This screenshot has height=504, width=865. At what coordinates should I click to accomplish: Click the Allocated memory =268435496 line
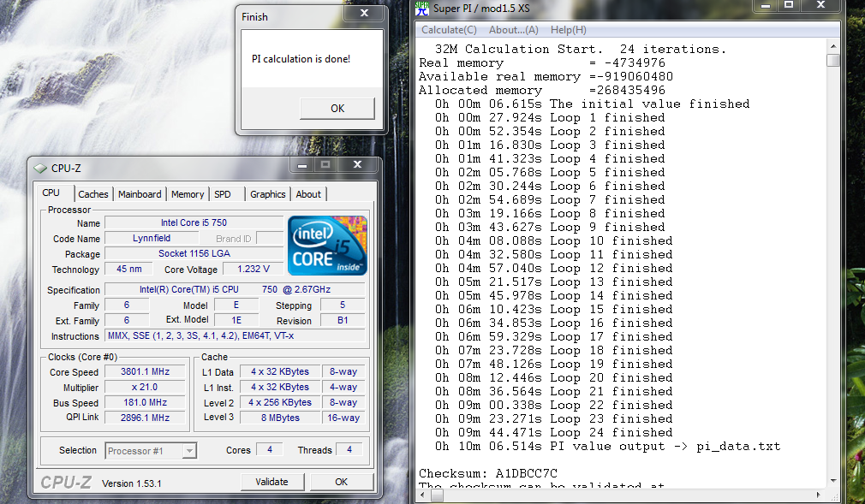click(542, 90)
